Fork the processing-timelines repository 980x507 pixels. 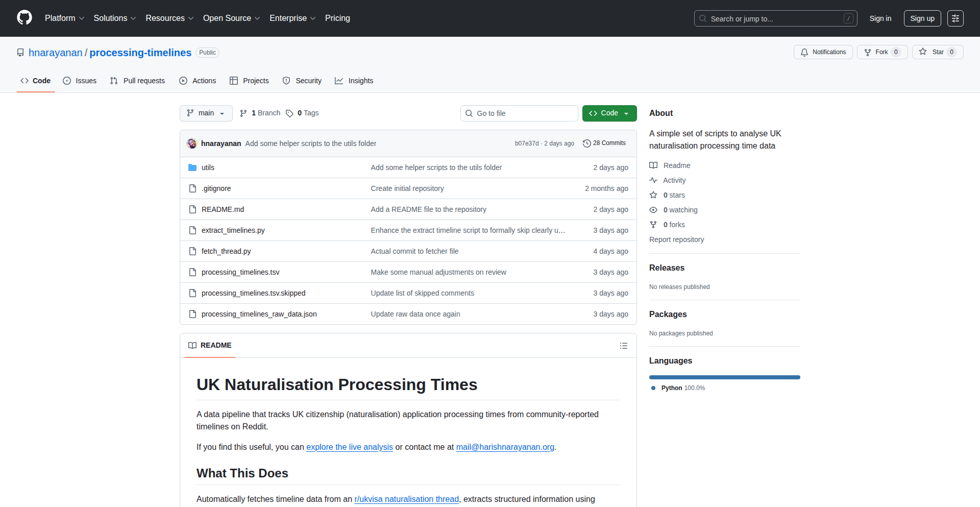pyautogui.click(x=881, y=52)
